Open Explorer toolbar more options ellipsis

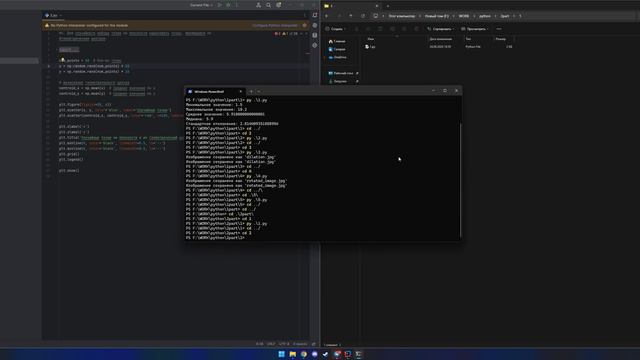(499, 29)
